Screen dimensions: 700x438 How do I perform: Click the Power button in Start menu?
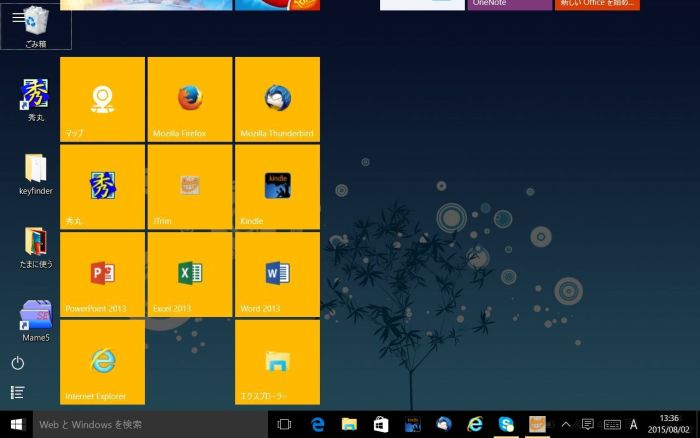(x=18, y=363)
